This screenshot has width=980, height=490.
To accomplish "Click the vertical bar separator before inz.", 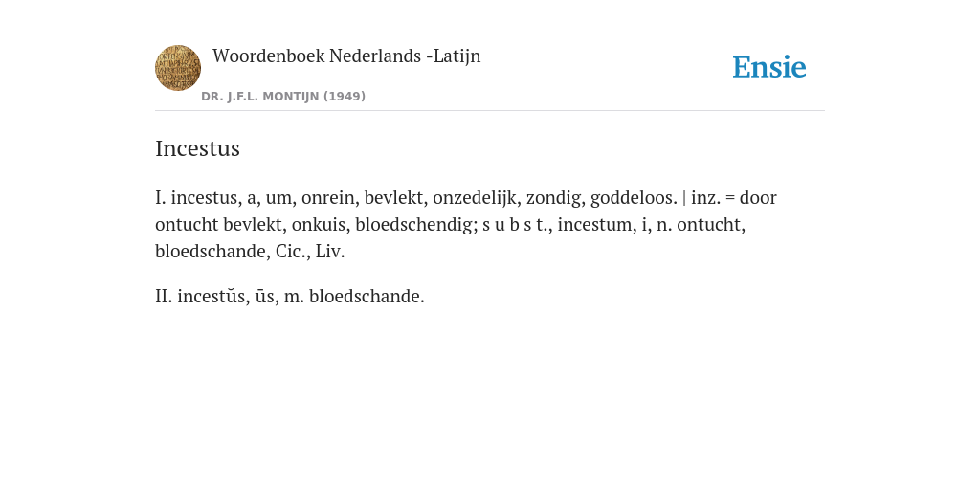I will point(684,197).
